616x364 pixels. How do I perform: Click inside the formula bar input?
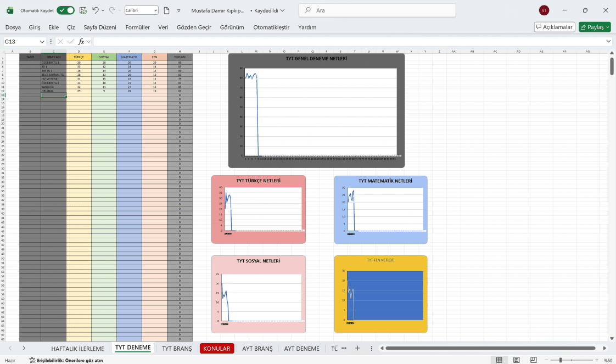[349, 42]
